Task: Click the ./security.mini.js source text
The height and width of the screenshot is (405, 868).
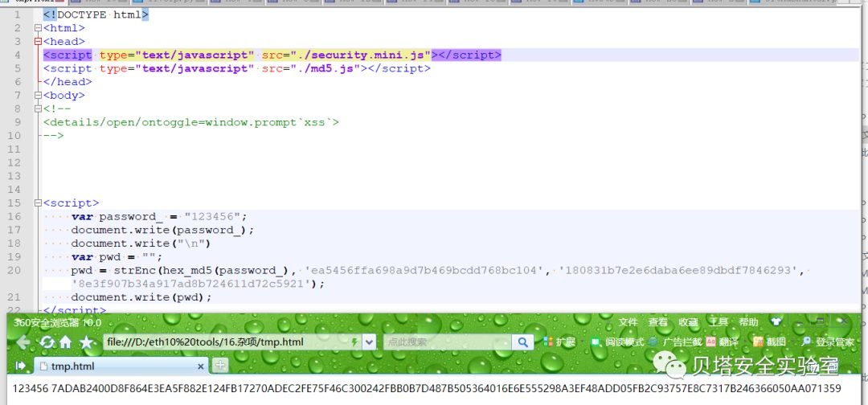Action: click(x=364, y=55)
